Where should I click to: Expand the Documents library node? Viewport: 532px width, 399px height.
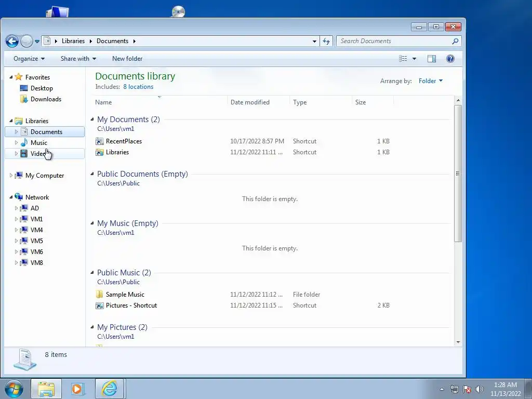coord(16,131)
